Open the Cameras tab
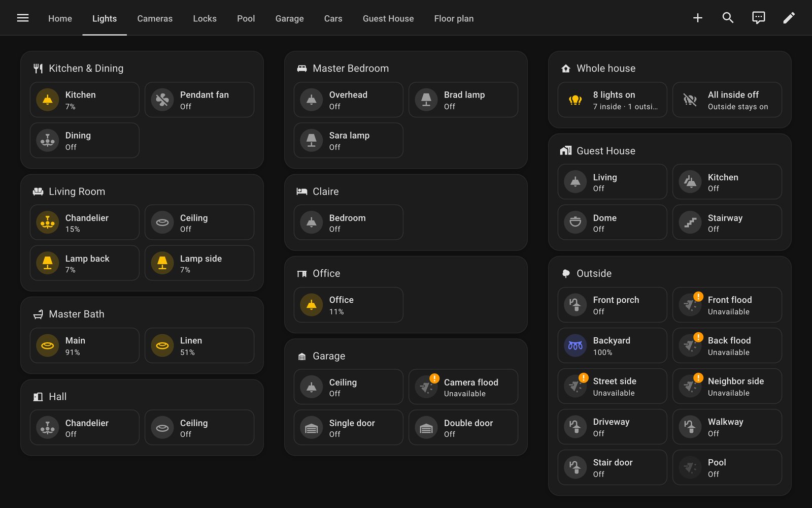 pyautogui.click(x=155, y=18)
